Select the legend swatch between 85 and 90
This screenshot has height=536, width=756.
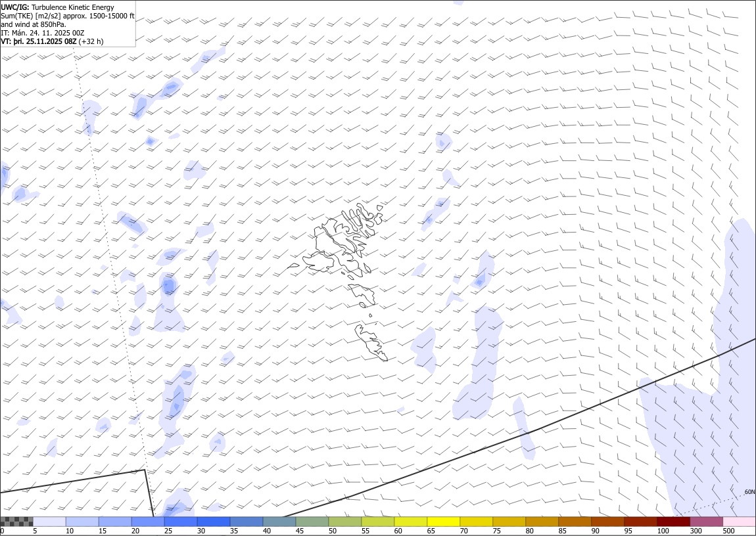pyautogui.click(x=575, y=522)
